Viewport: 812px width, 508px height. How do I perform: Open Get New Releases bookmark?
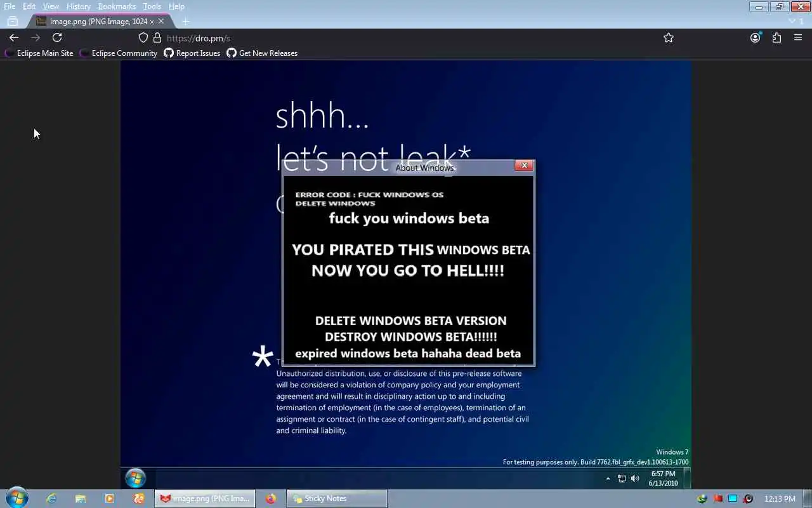[x=262, y=53]
